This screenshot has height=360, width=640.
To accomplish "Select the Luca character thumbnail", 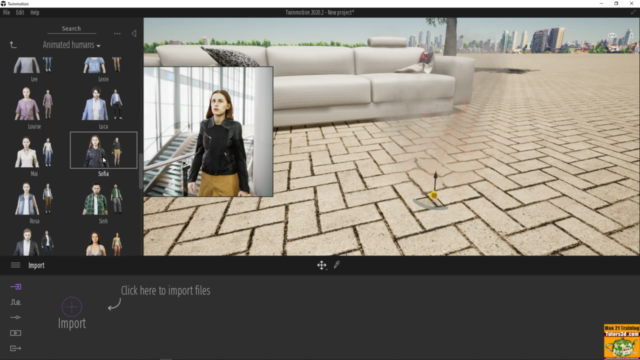I will coord(103,104).
